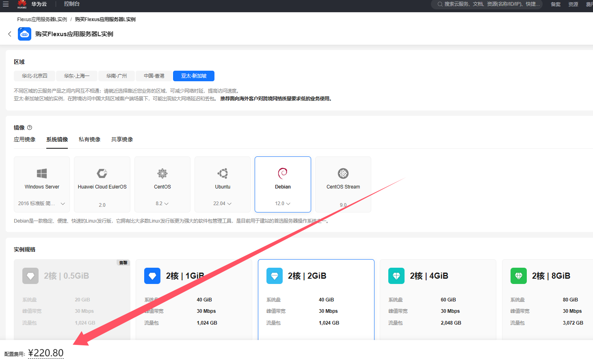Select region 华东-上海一
The width and height of the screenshot is (593, 364).
click(x=77, y=76)
